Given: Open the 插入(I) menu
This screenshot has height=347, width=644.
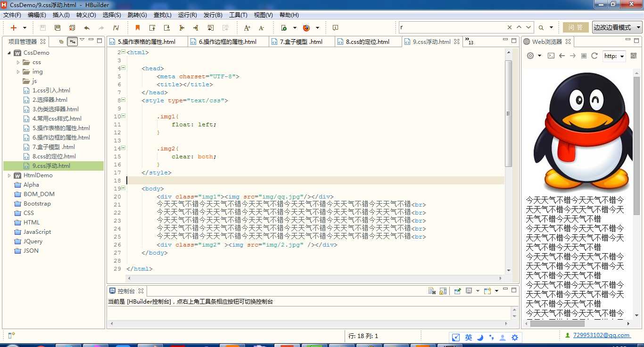Looking at the screenshot, I should (61, 15).
